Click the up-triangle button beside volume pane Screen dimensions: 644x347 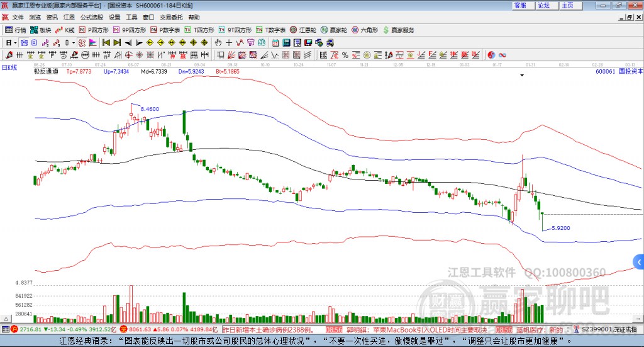6,319
